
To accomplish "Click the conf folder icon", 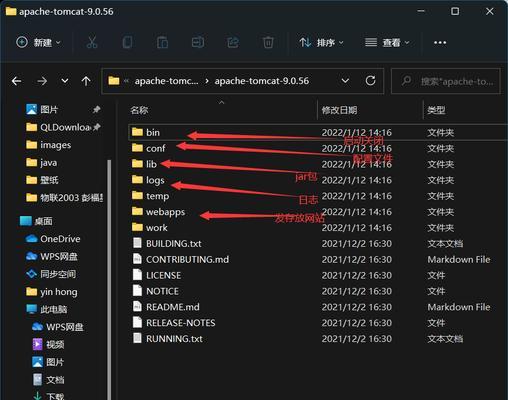I will coord(137,148).
